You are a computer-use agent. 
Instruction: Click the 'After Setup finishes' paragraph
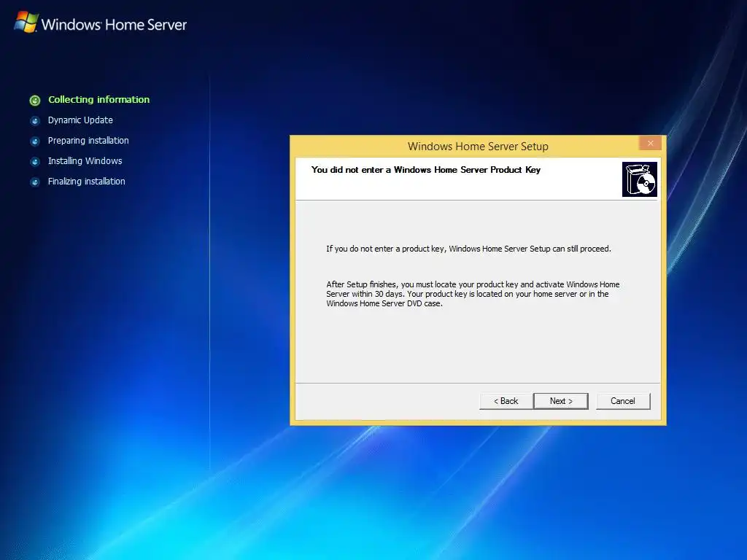[473, 294]
